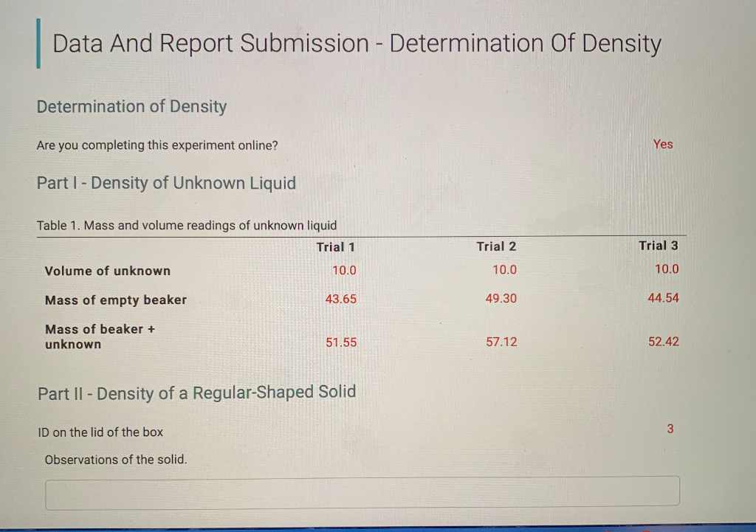Select the Trial 2 volume value 10.0

[x=504, y=269]
